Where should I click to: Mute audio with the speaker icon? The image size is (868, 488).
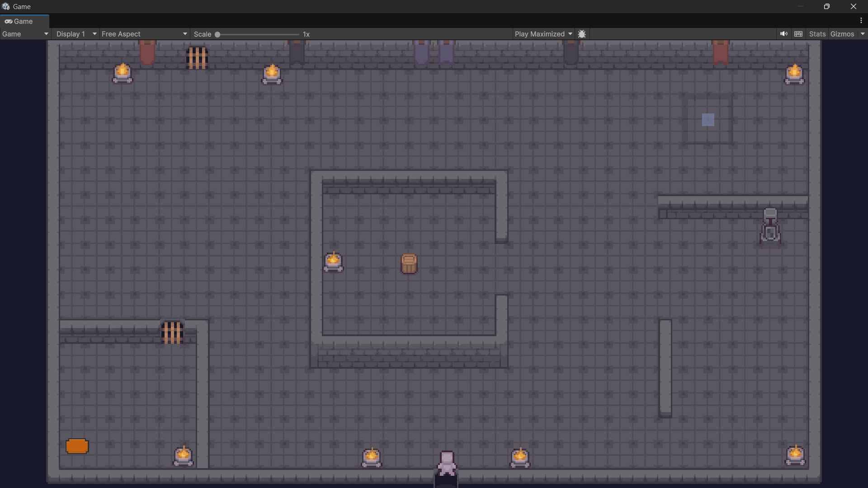pyautogui.click(x=783, y=34)
